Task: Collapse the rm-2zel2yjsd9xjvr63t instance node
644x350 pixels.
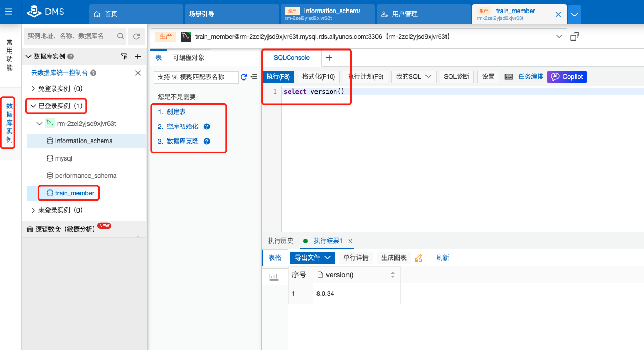Action: point(39,124)
